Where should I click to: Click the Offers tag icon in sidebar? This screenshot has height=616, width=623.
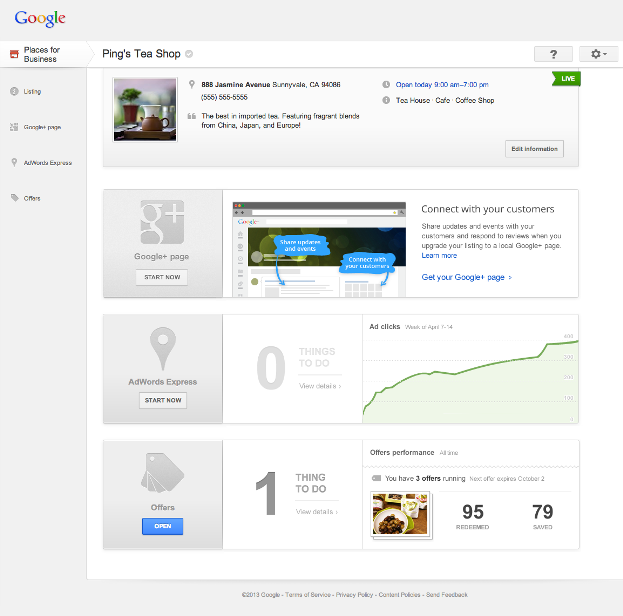click(14, 198)
